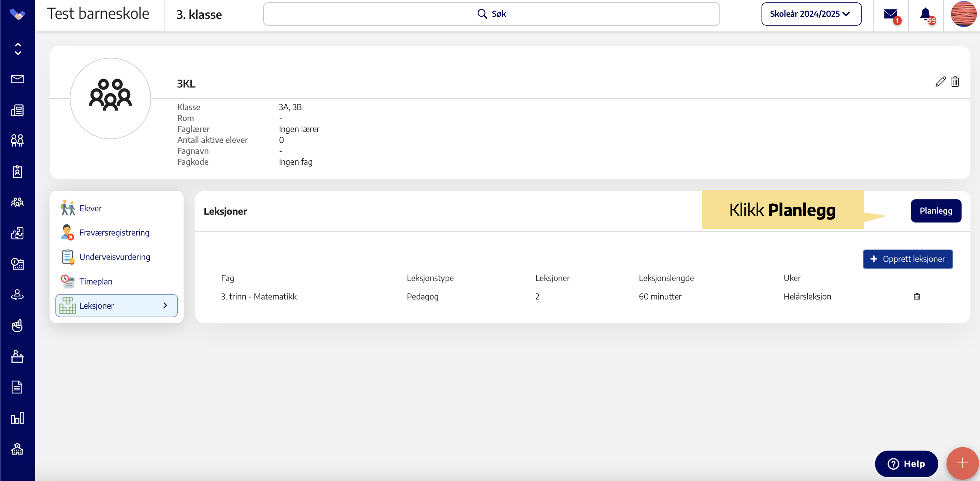Click the Søk search field
980x481 pixels.
pos(491,14)
